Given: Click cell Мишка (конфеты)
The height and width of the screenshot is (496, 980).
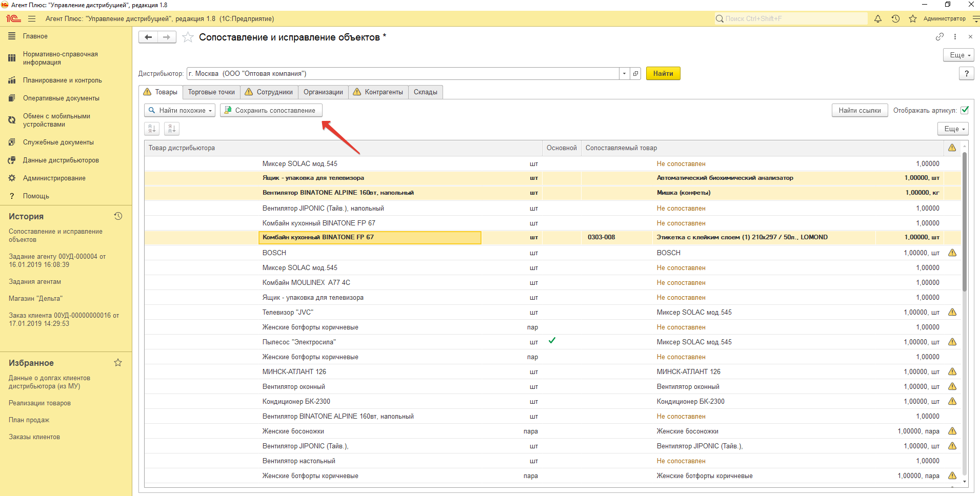Looking at the screenshot, I should pyautogui.click(x=684, y=193).
